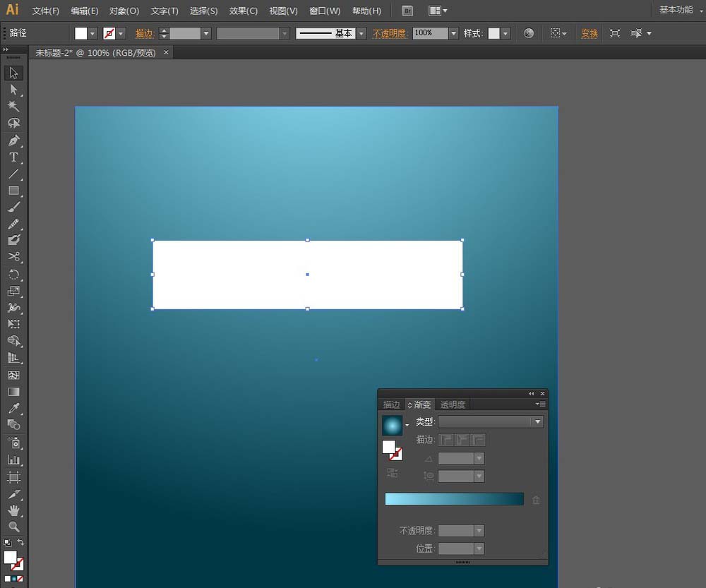706x588 pixels.
Task: Switch to the 描边 panel tab
Action: click(x=391, y=404)
